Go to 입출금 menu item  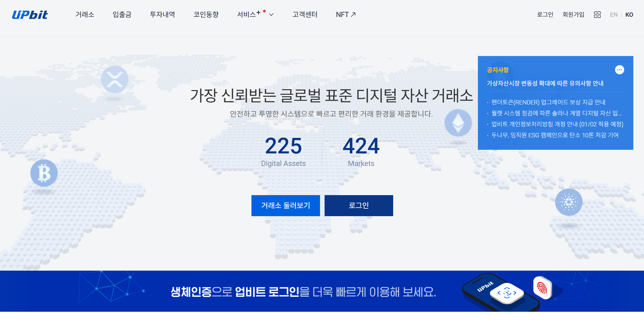(122, 15)
